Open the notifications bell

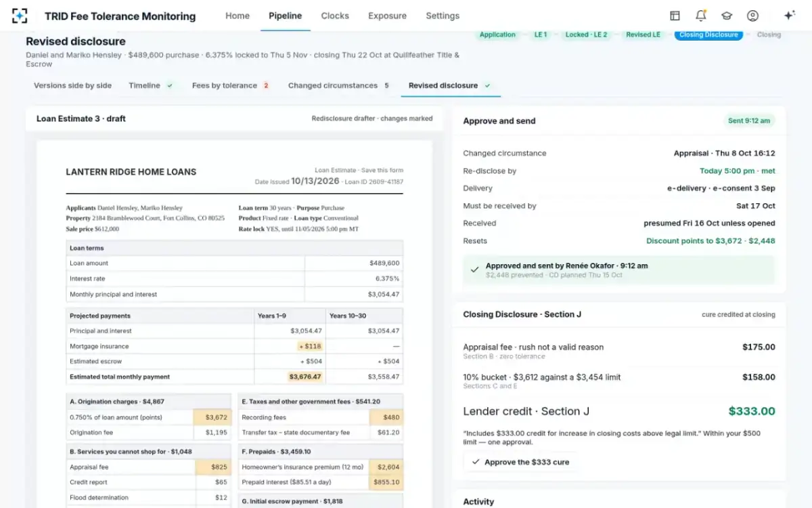coord(700,16)
